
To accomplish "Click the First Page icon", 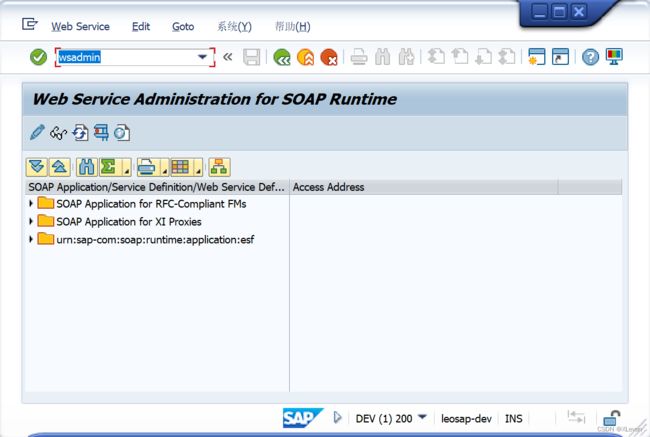I will tap(436, 57).
